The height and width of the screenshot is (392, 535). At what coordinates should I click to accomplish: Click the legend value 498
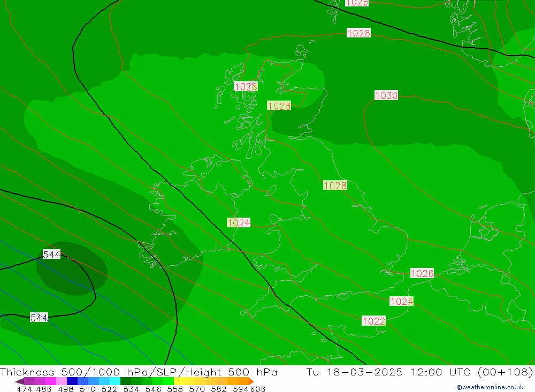(x=66, y=389)
